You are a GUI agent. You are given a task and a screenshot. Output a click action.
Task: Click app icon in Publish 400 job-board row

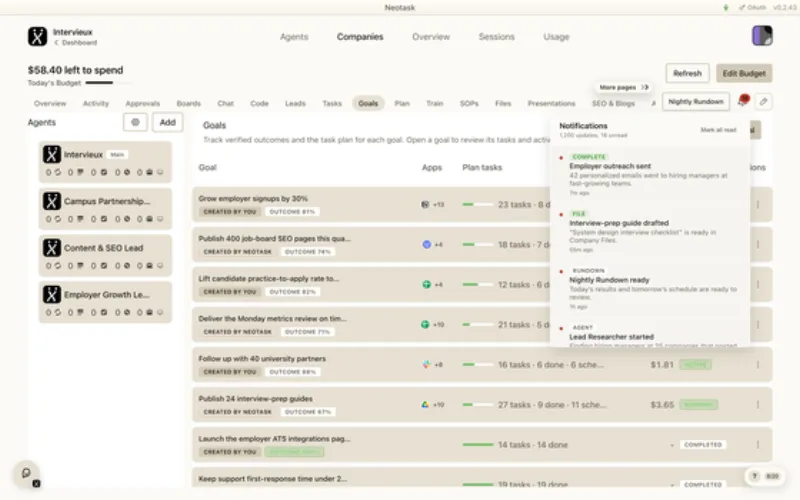click(x=427, y=245)
